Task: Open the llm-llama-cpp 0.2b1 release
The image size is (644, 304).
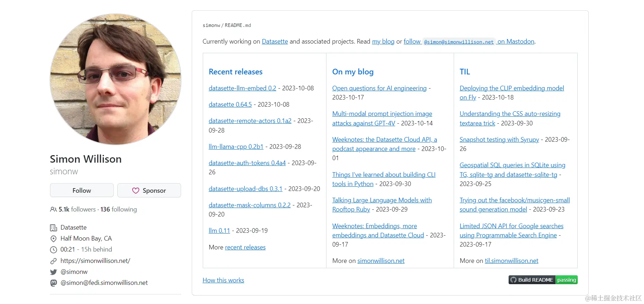Action: click(236, 147)
